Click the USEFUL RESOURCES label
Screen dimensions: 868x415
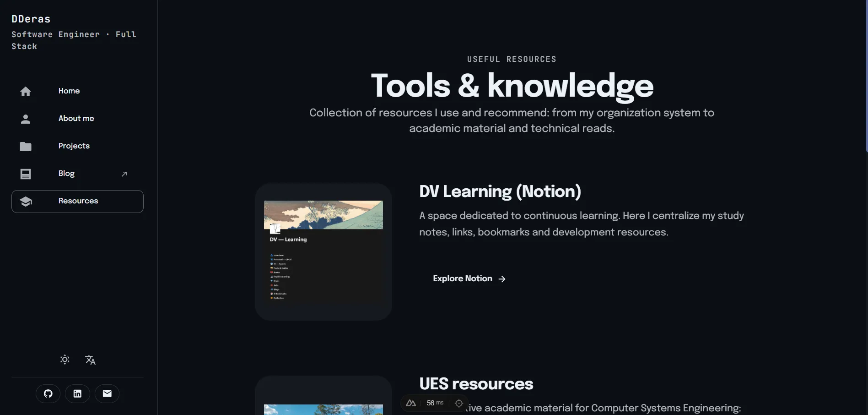pyautogui.click(x=512, y=59)
